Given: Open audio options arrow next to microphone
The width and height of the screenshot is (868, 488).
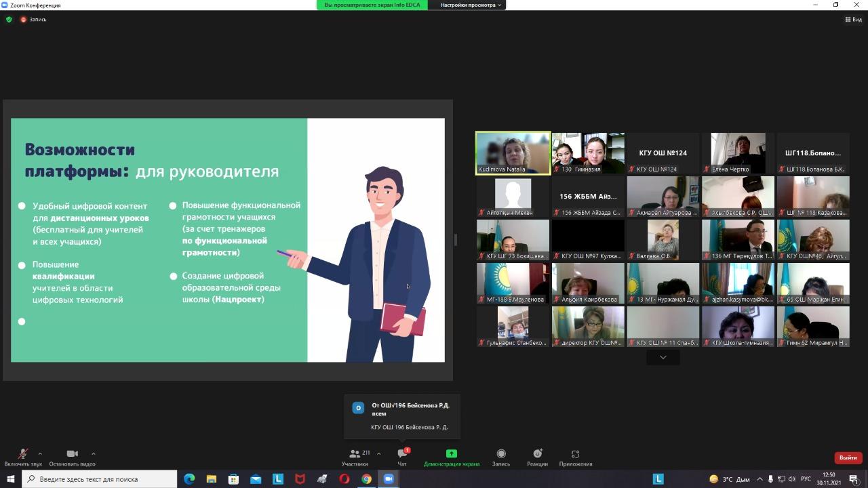Looking at the screenshot, I should (x=40, y=453).
